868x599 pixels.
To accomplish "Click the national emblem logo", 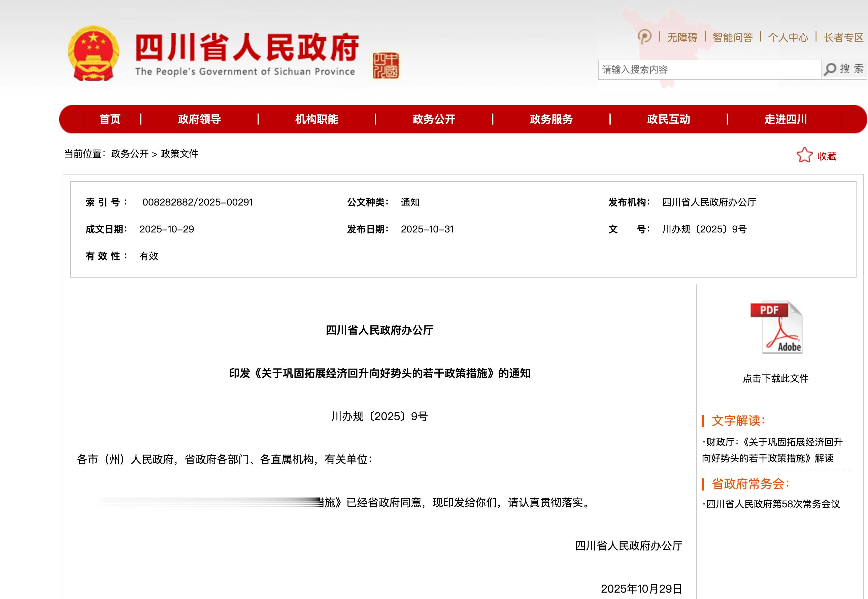I will [94, 53].
